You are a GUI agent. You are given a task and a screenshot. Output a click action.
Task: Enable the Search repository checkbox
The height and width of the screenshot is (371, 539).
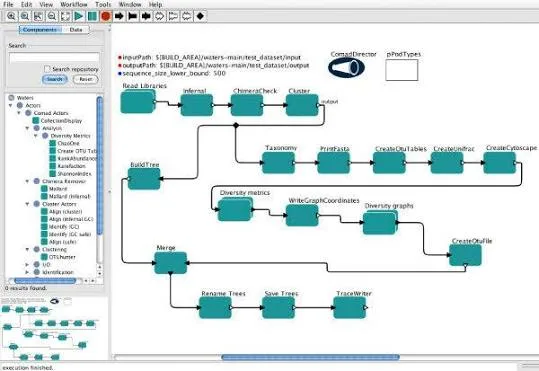point(47,69)
